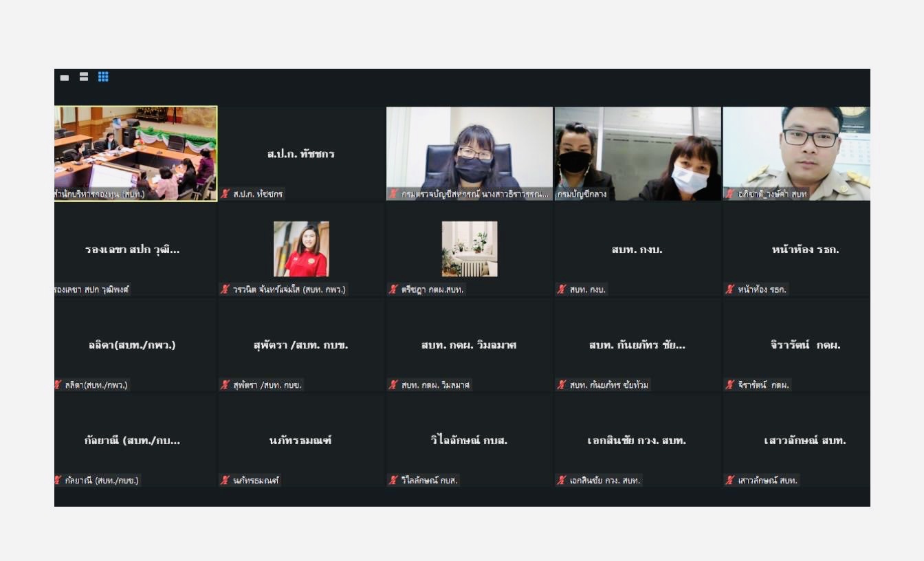This screenshot has width=924, height=561.
Task: Click สำนักบริหารกองทุน (สบท.) name label
Action: point(100,195)
